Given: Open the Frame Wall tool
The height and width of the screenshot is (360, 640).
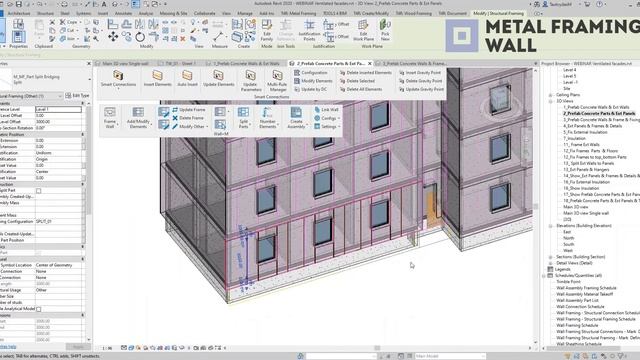Looking at the screenshot, I should pyautogui.click(x=110, y=118).
